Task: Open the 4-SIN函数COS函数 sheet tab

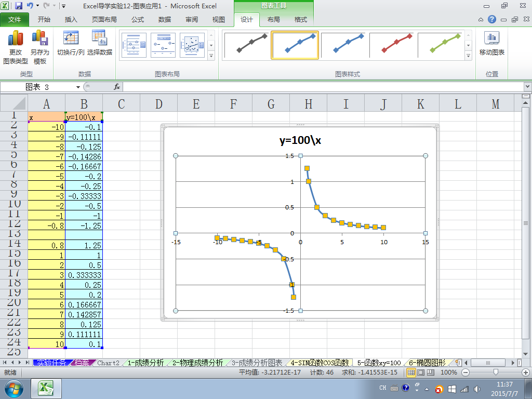Action: (x=320, y=363)
